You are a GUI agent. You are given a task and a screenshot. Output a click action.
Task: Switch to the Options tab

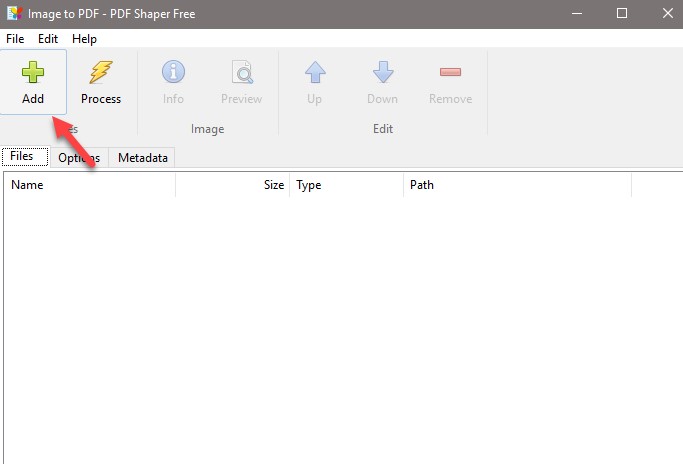click(x=78, y=158)
